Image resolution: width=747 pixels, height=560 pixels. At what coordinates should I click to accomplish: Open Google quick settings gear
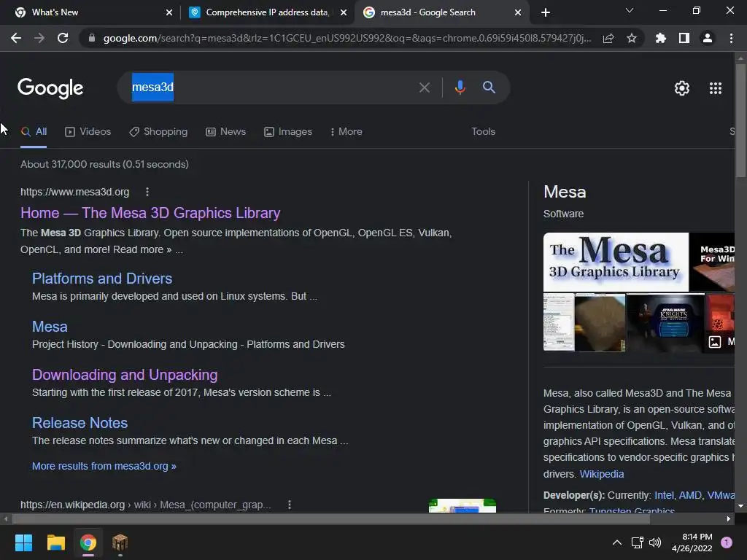coord(682,88)
